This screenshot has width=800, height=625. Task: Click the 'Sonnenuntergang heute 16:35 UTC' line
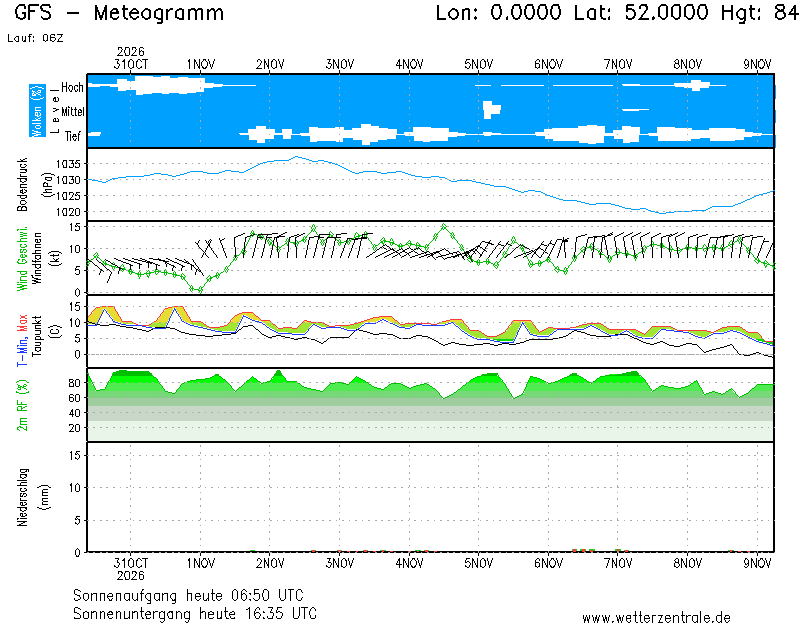[x=195, y=613]
